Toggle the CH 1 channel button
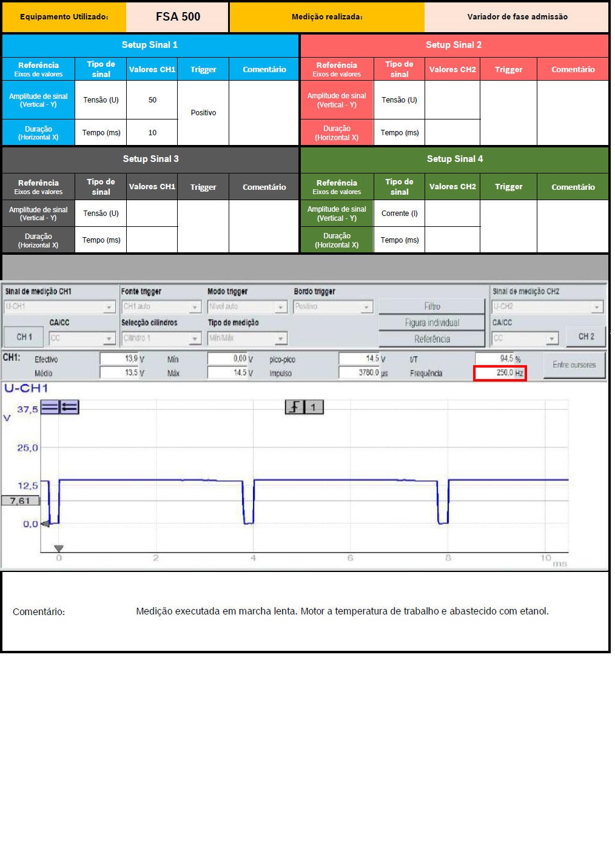The image size is (615, 868). point(24,337)
